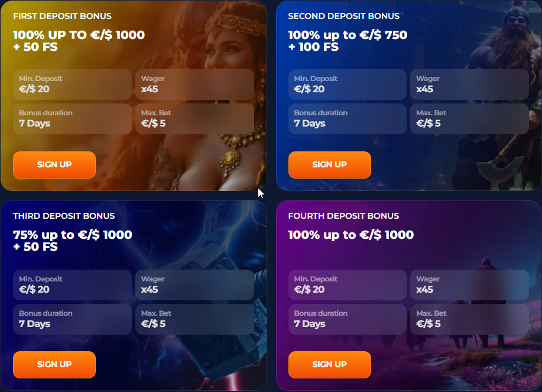
Task: Click Min. Deposit box in first bonus card
Action: click(72, 85)
